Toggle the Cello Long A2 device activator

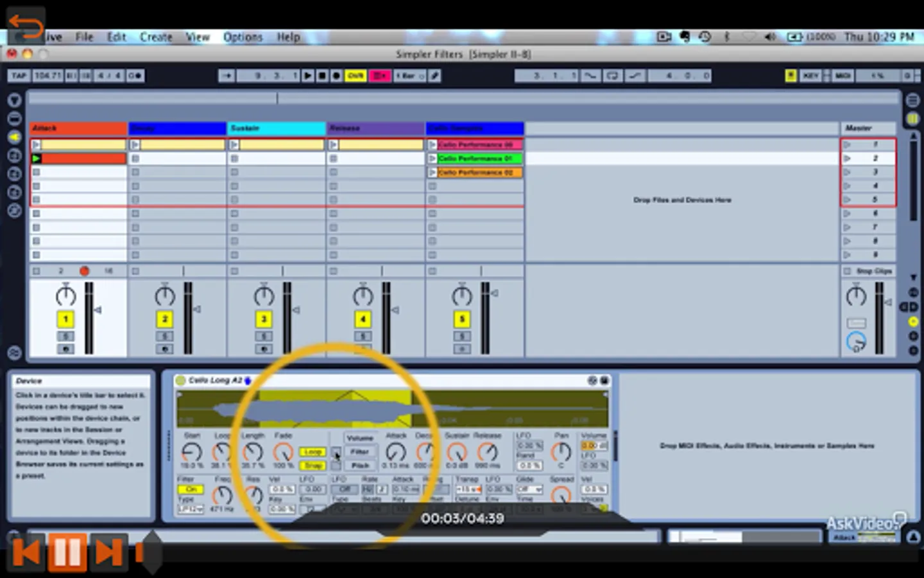(180, 380)
